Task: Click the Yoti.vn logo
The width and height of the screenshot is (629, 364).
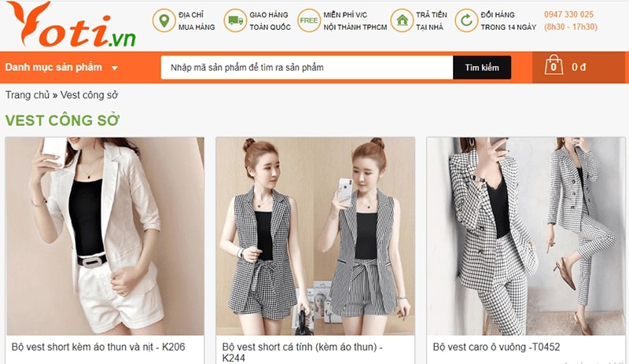Action: pyautogui.click(x=72, y=25)
